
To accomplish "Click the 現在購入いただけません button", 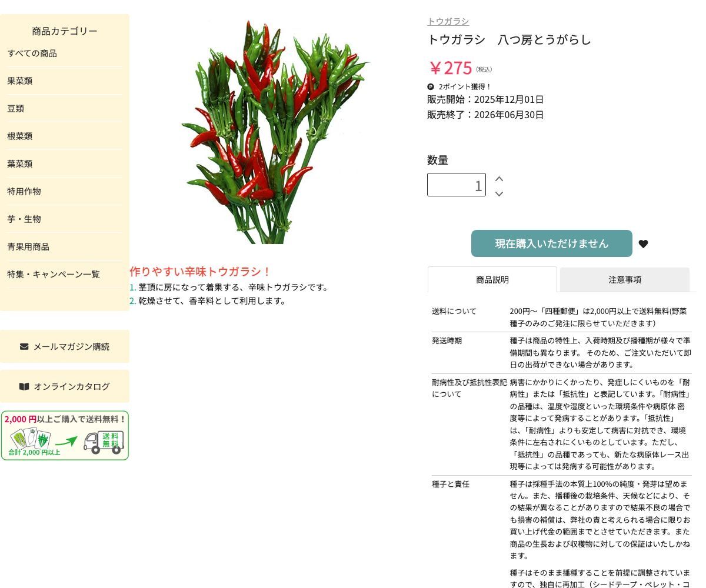I will [551, 243].
